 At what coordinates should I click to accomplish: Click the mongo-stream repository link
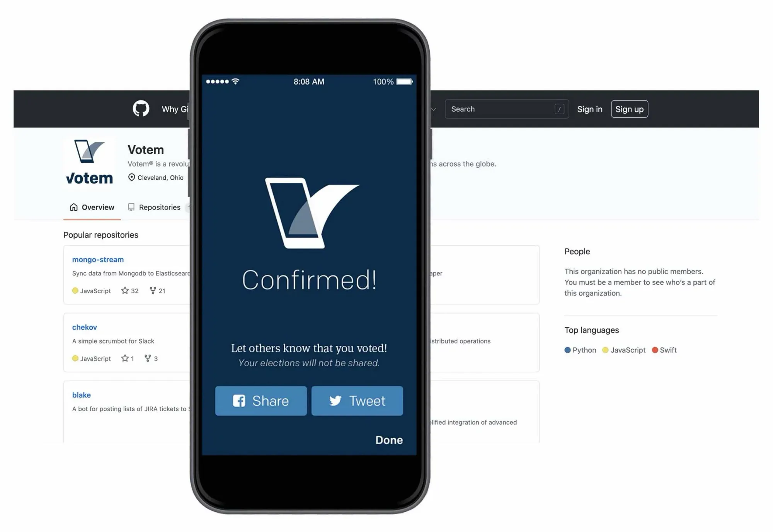pyautogui.click(x=97, y=259)
